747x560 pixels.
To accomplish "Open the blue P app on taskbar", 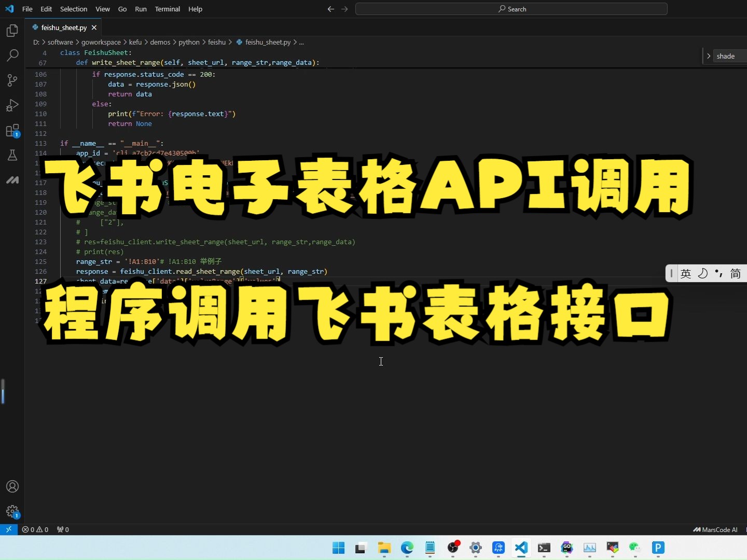I will [x=658, y=548].
